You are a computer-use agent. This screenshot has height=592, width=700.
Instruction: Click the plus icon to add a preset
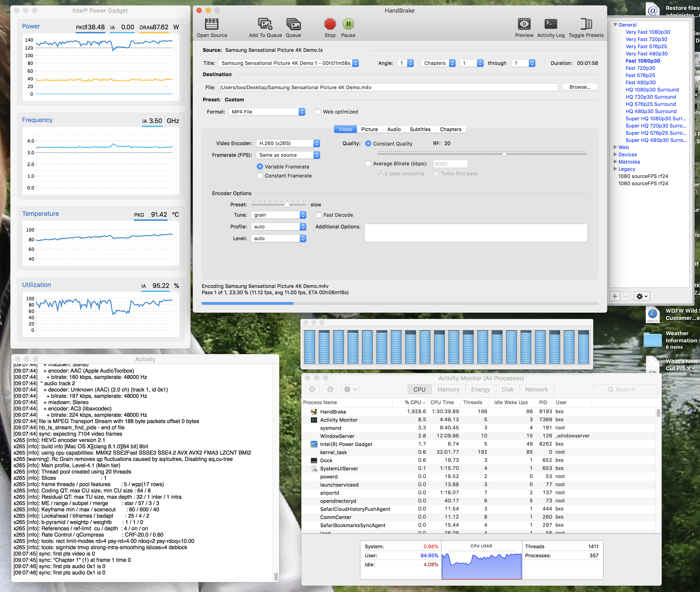pos(615,296)
